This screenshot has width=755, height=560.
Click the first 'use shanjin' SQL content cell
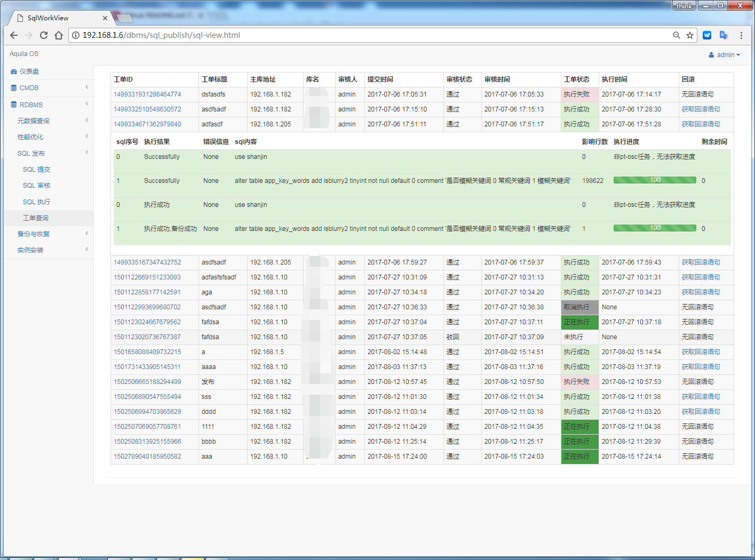click(x=251, y=157)
